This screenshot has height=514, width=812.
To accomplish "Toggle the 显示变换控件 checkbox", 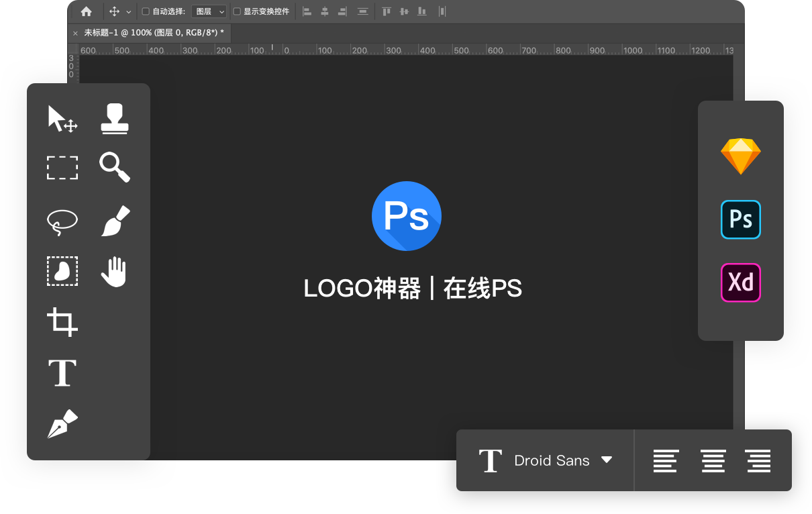I will pos(236,11).
